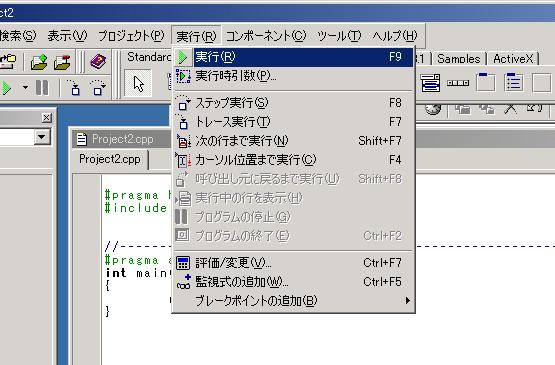Open 評価/変更(V) evaluate dialog entry
The image size is (555, 365).
(x=293, y=263)
